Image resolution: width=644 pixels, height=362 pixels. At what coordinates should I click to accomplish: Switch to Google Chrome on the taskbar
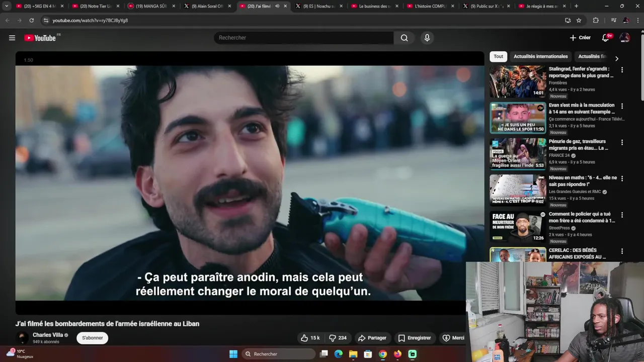tap(383, 354)
